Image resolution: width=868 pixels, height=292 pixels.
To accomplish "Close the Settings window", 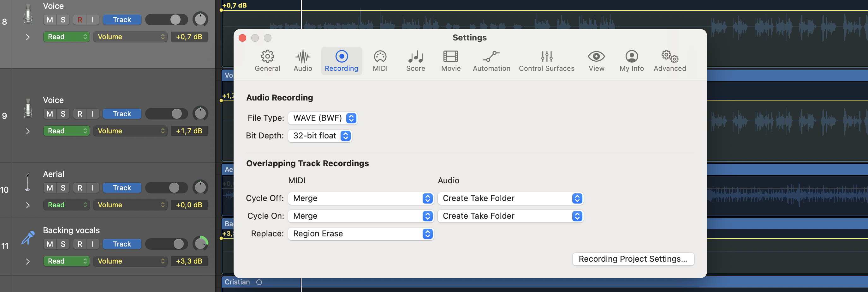I will (x=242, y=38).
